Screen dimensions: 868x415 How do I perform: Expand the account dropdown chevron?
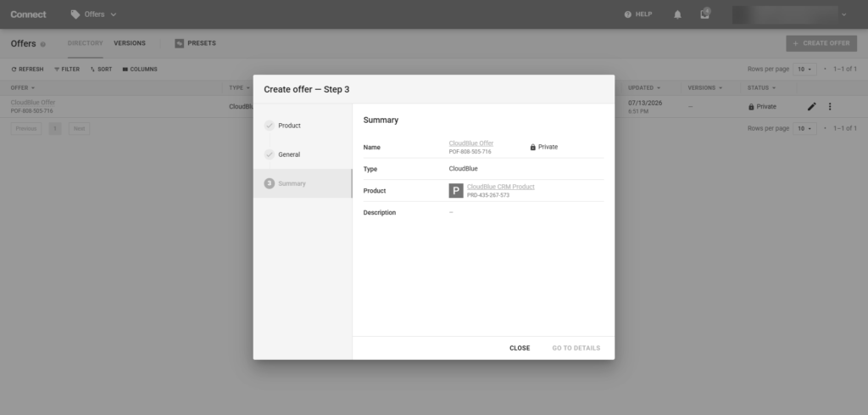(844, 14)
